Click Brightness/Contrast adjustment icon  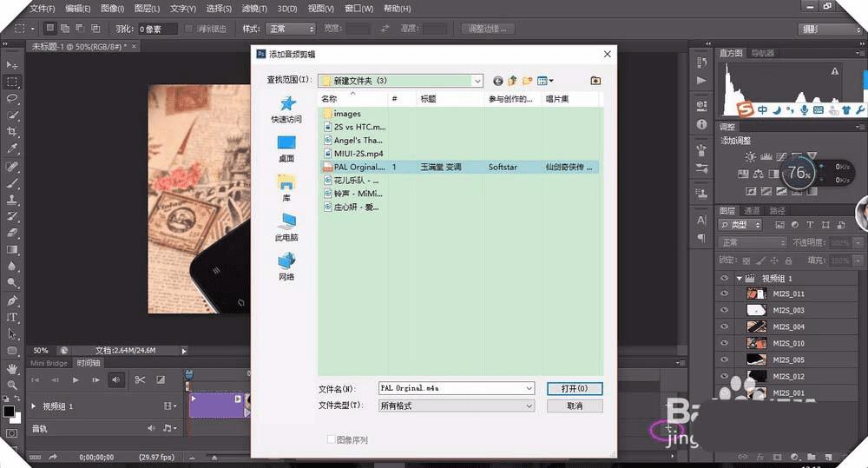(750, 157)
